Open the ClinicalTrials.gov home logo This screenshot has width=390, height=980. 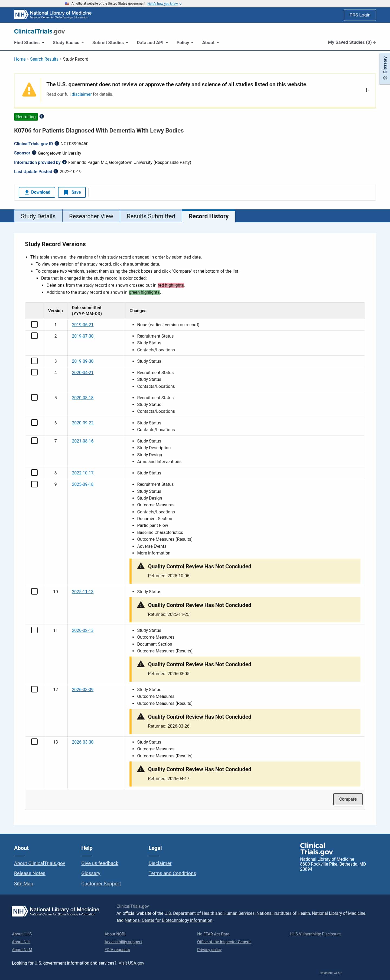click(x=39, y=31)
